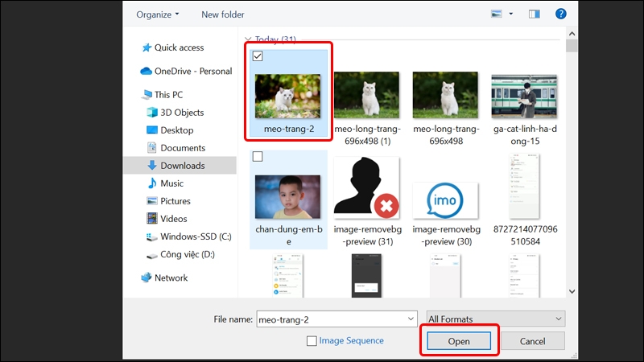
Task: Select OneDrive - Personal label
Action: coord(193,71)
